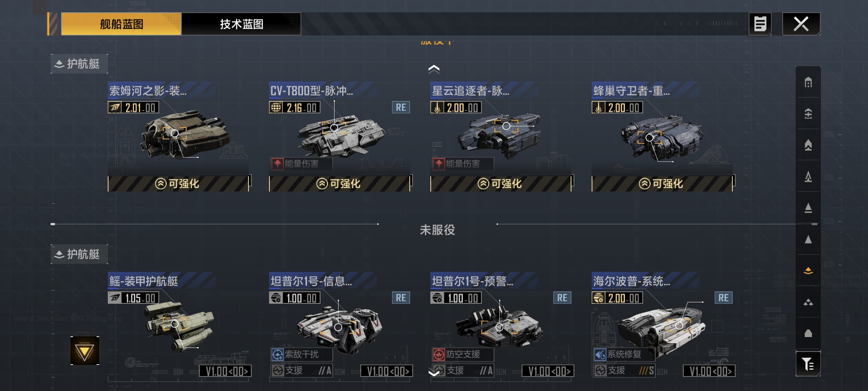Select the highlighted orange frigate category icon
Viewport: 868px width, 391px height.
(808, 270)
